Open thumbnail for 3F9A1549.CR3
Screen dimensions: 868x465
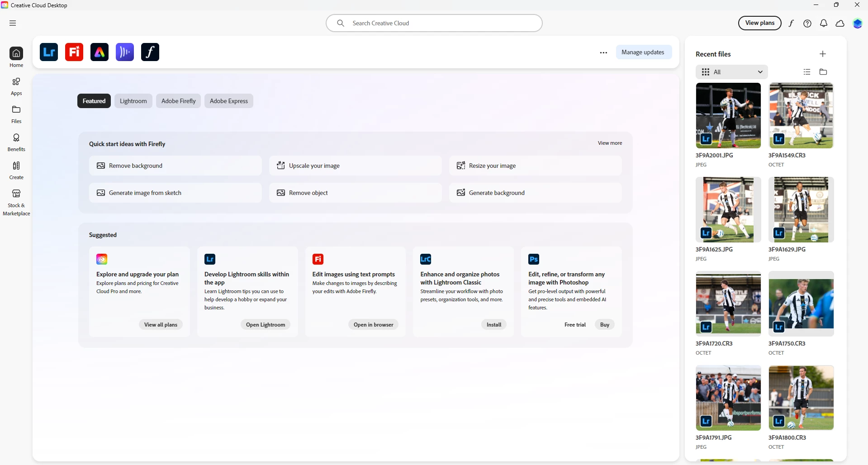pyautogui.click(x=801, y=115)
